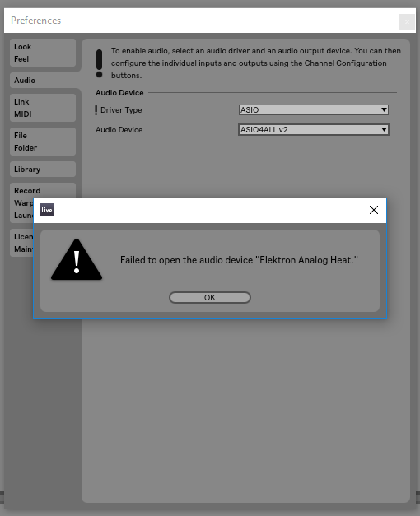
Task: Click the Live logo icon in dialog title bar
Action: coord(47,210)
